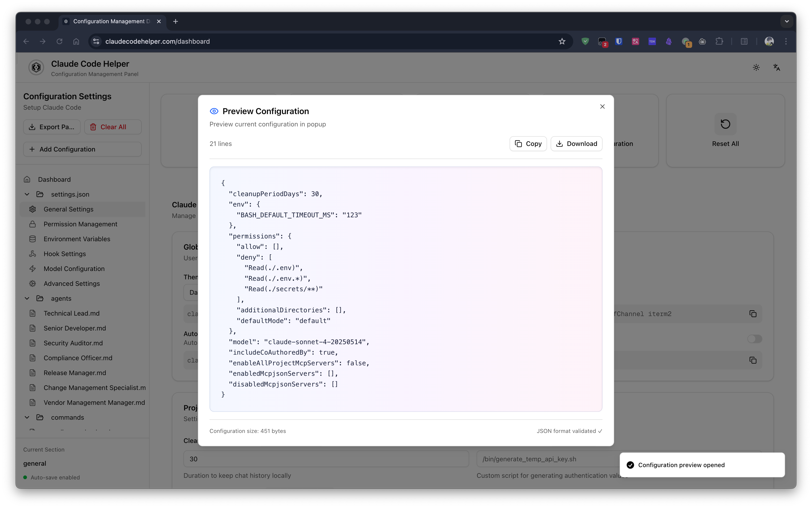Click the Configuration preview opened toast
This screenshot has height=508, width=812.
702,465
